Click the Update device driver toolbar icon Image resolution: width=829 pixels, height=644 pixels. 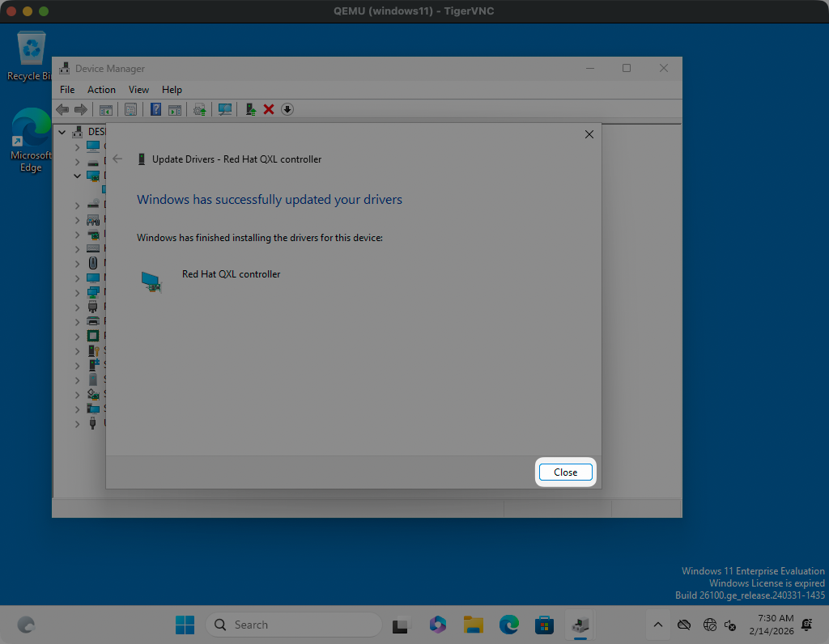tap(250, 109)
